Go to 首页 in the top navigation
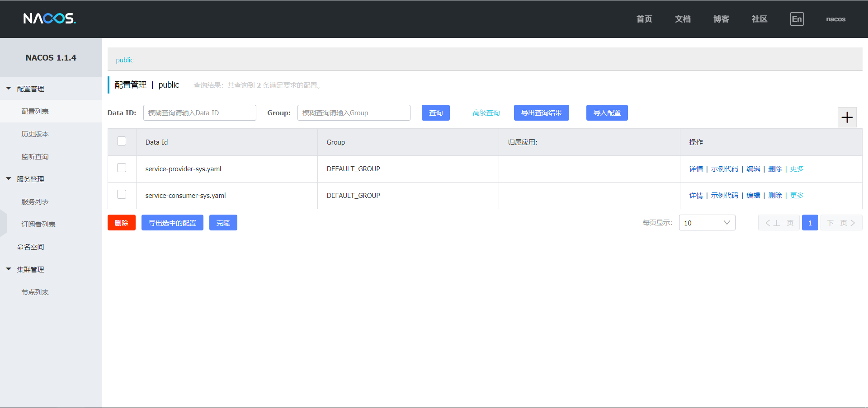 644,19
